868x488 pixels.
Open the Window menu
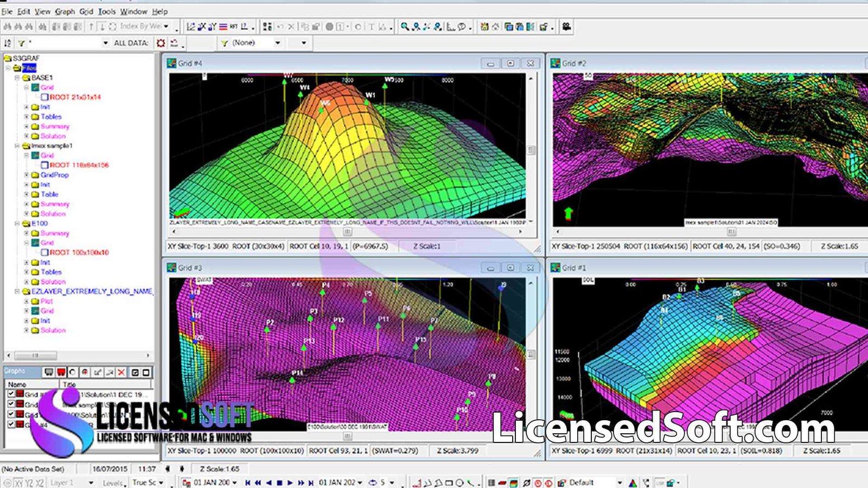click(x=133, y=11)
